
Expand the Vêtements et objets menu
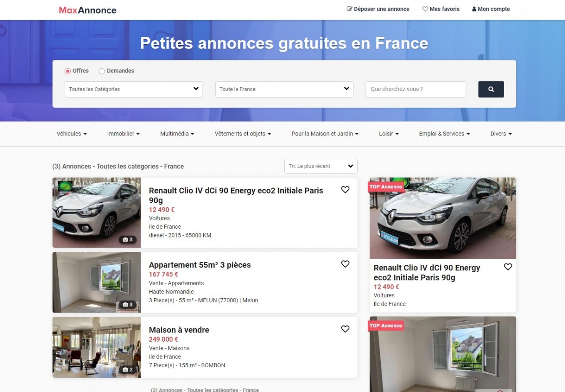[x=243, y=134]
